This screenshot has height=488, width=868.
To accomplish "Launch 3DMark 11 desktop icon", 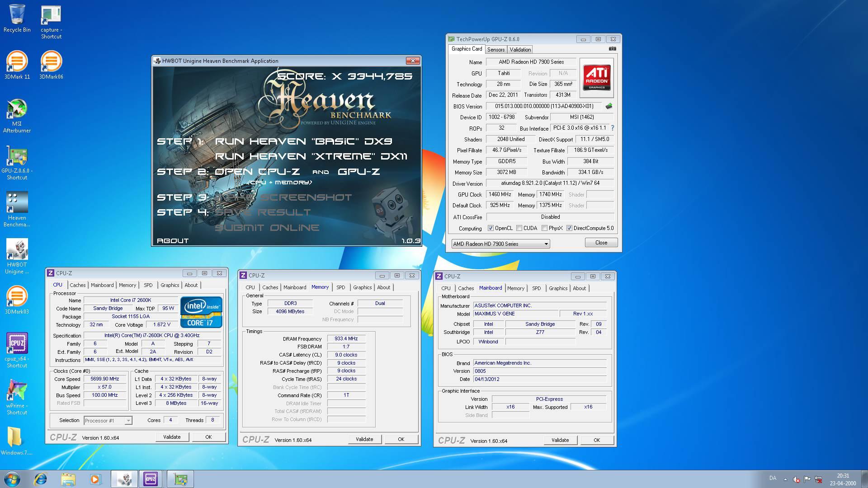I will pyautogui.click(x=17, y=65).
